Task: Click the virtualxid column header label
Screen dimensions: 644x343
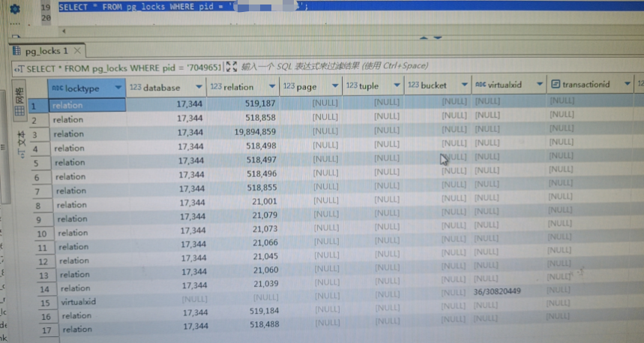Action: [505, 85]
